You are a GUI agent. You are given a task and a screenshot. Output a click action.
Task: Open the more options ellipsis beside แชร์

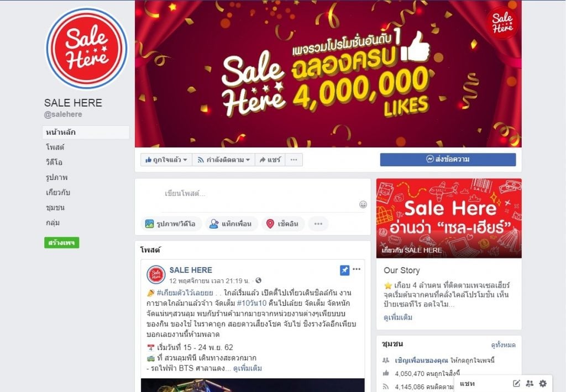click(x=294, y=160)
